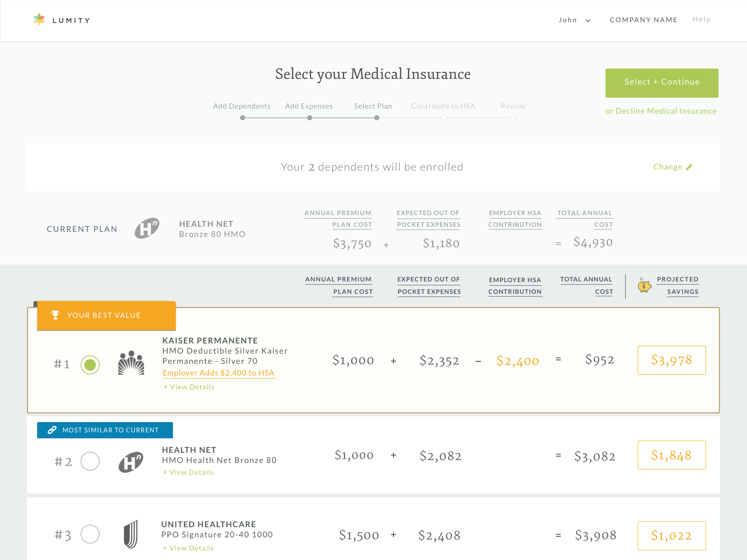Click the Health Net logo in plan #2

[x=131, y=462]
